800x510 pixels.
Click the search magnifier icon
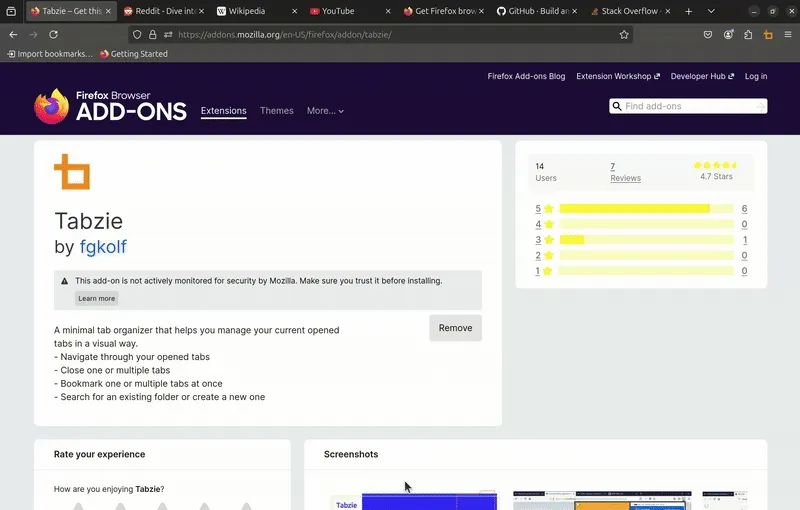(617, 106)
